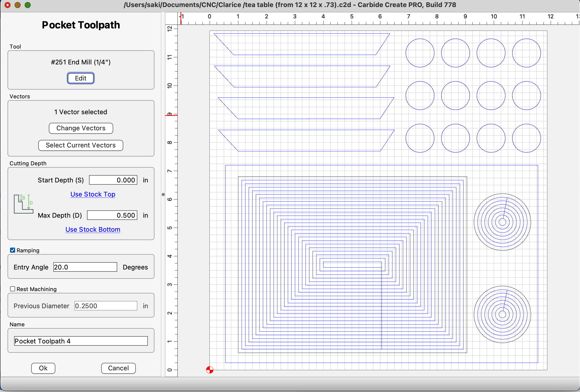Viewport: 580px width, 392px height.
Task: Enable the Rest Machining checkbox
Action: tap(12, 289)
